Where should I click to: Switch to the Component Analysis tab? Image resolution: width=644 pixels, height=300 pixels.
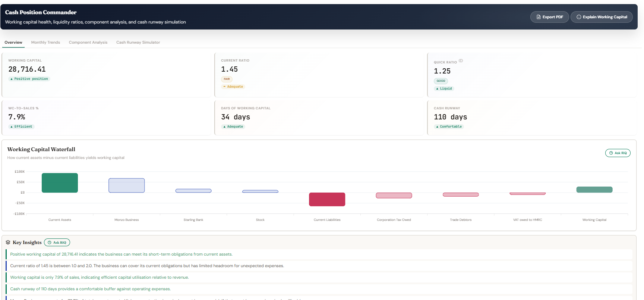88,43
